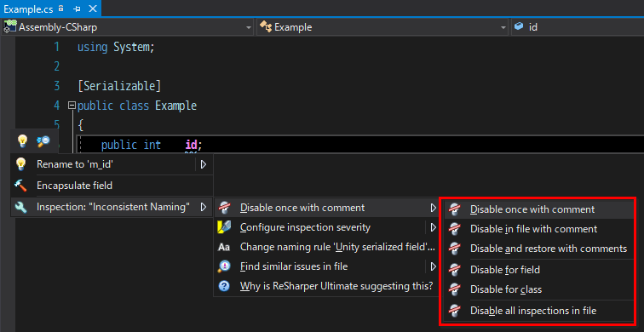Expand arrow next to Inspection: "Inconsistent Naming"

click(x=204, y=207)
